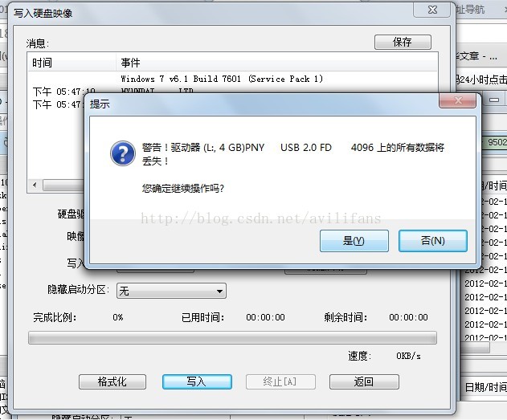The width and height of the screenshot is (507, 420).
Task: Click the 写入 button
Action: [197, 382]
